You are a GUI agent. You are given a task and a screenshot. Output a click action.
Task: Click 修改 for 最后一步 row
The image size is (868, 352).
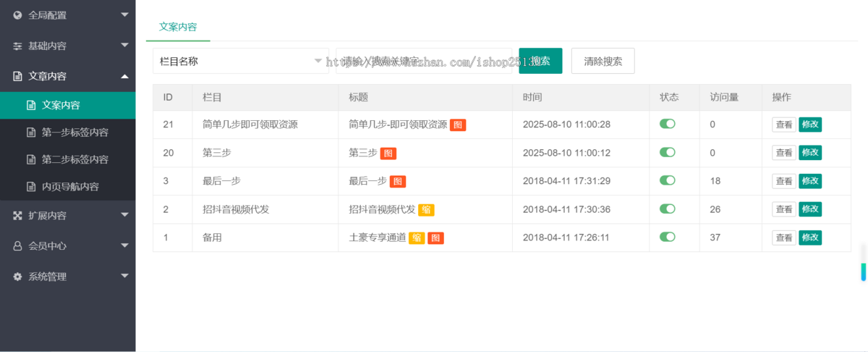point(810,181)
